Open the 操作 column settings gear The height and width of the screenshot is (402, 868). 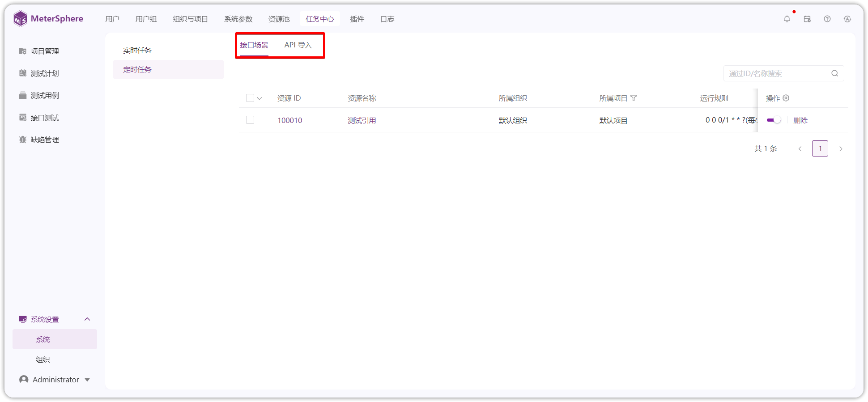point(786,98)
